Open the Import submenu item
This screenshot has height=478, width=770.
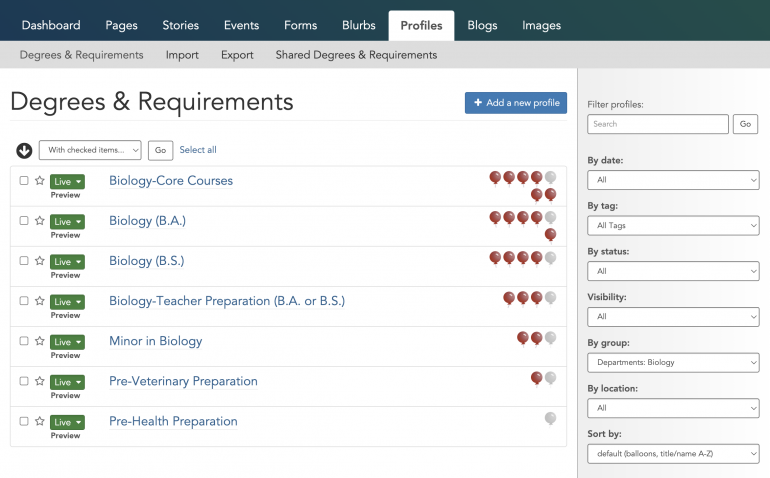tap(182, 55)
